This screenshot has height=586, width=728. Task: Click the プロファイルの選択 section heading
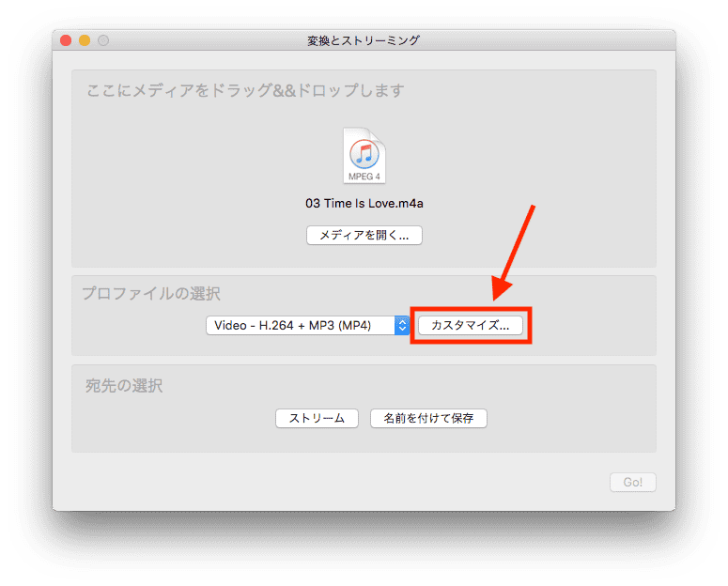(151, 293)
